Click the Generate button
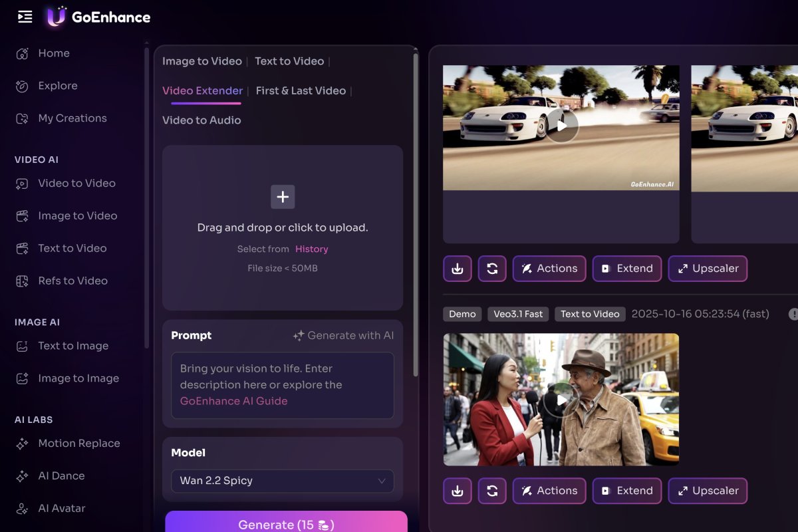The image size is (798, 532). [x=286, y=524]
